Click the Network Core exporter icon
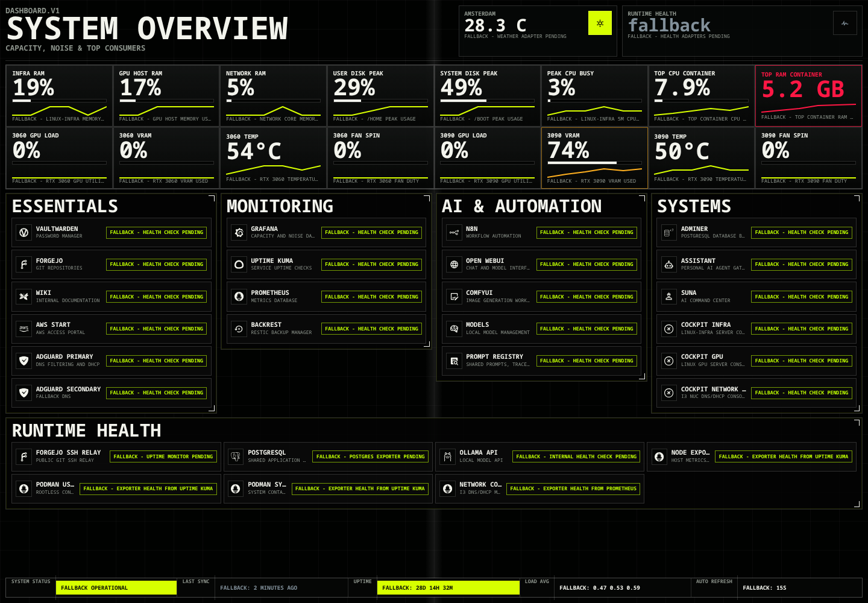This screenshot has height=603, width=868. 447,488
